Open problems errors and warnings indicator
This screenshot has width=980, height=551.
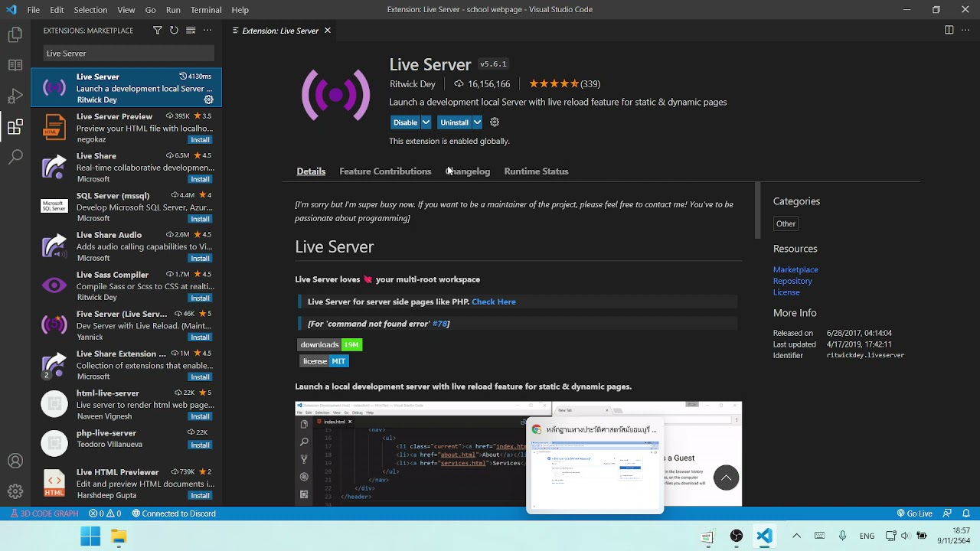pos(106,514)
